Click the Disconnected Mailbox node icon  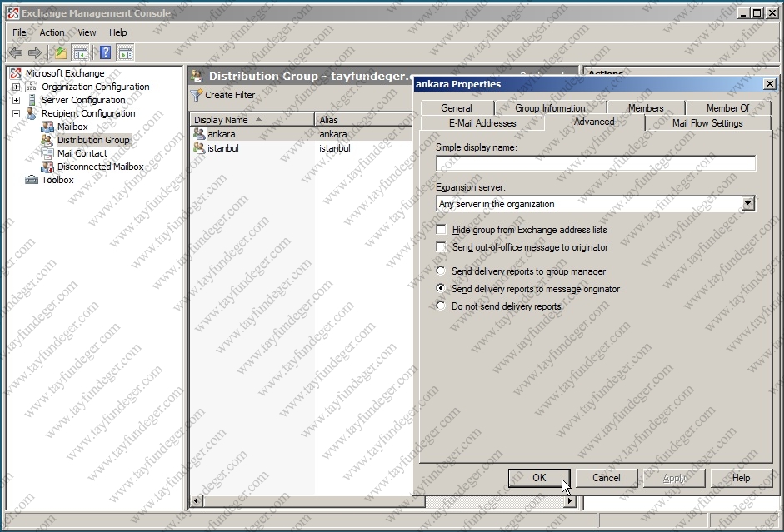tap(47, 167)
